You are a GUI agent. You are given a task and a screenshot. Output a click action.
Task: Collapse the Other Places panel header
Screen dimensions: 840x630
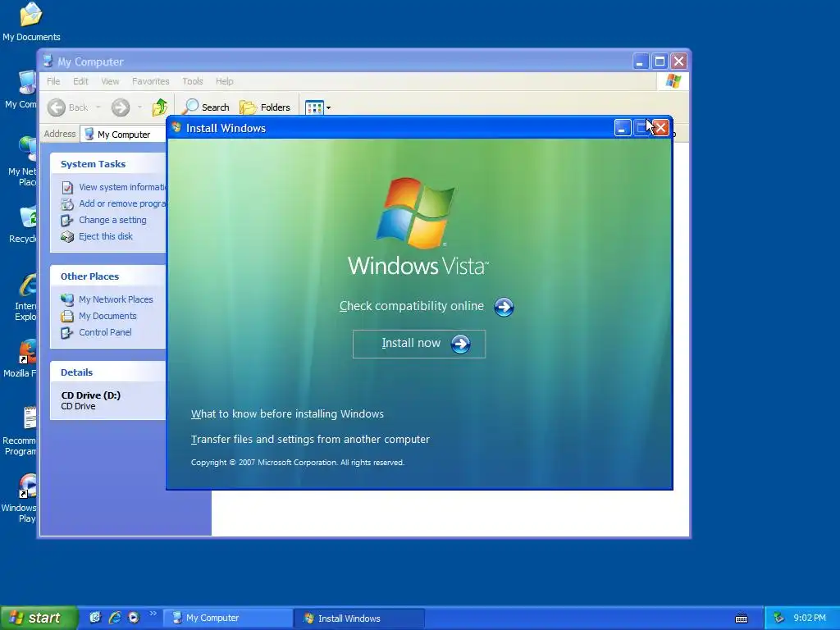pos(107,276)
